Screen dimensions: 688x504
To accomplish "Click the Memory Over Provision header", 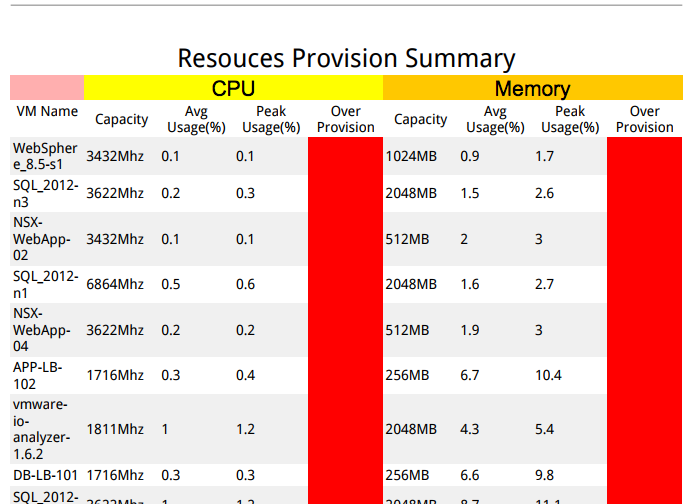I will (644, 119).
